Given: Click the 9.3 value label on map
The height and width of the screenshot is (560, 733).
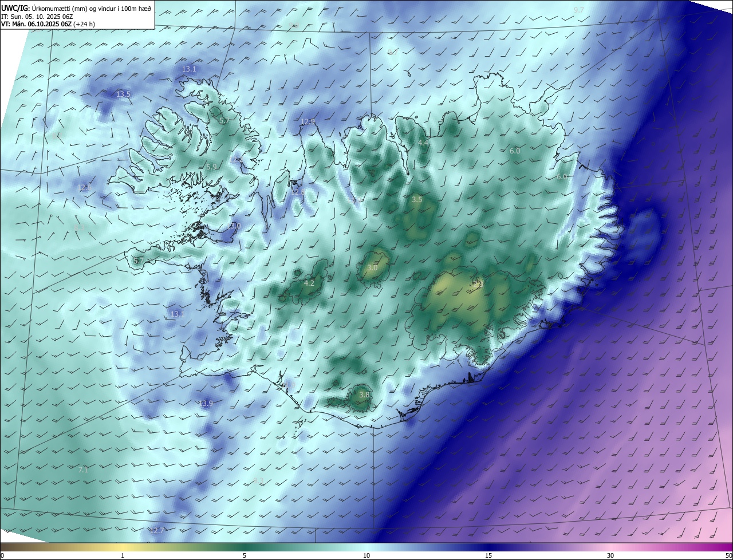Looking at the screenshot, I should [258, 480].
